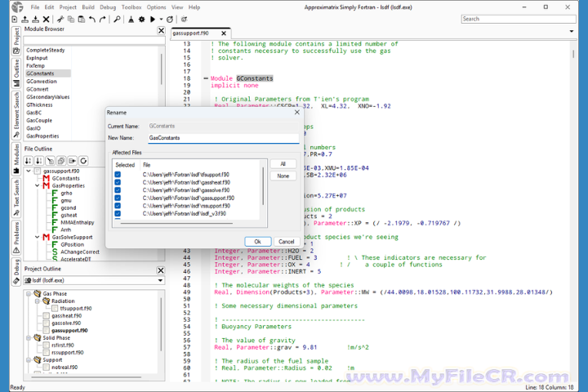Click All button in Rename dialog
The image size is (588, 392).
tap(283, 164)
